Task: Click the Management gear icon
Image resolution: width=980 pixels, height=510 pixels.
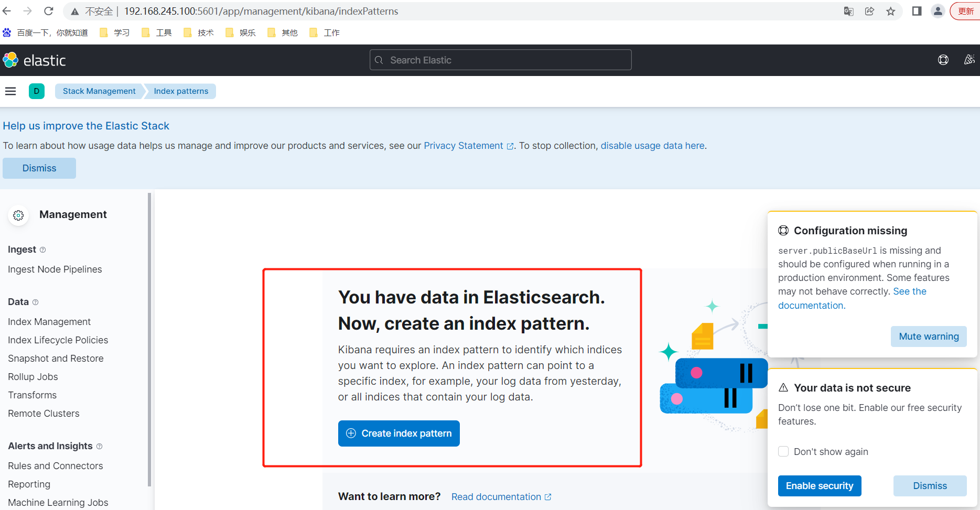Action: pos(18,215)
